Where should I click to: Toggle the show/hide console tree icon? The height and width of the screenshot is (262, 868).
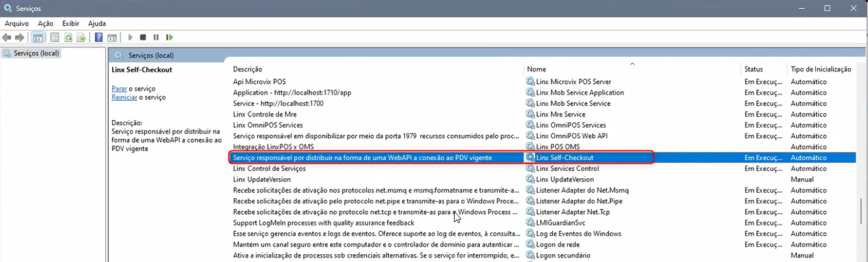38,38
